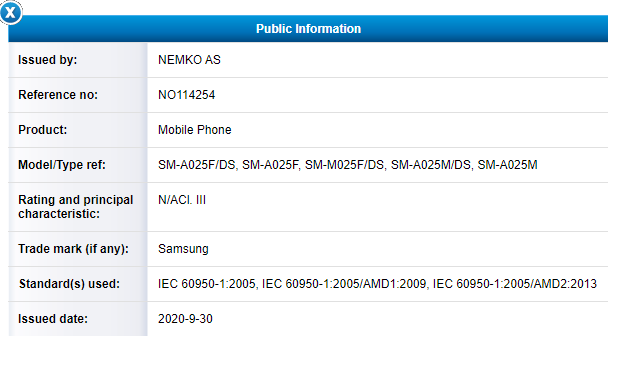The image size is (627, 366).
Task: Click the Trade mark (if any) label
Action: coord(74,249)
